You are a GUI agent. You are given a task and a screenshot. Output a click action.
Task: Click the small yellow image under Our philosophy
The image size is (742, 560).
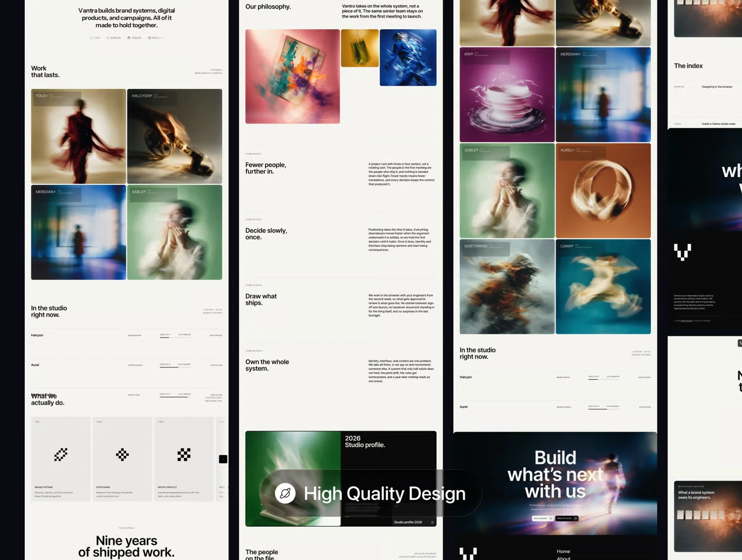(360, 48)
